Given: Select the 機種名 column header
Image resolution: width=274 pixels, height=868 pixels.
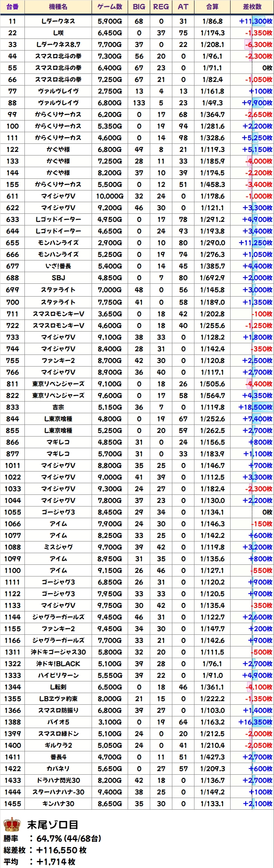Looking at the screenshot, I should click(x=58, y=7).
